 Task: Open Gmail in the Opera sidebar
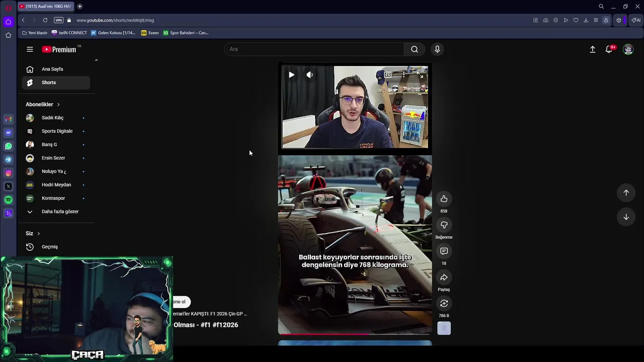[8, 119]
